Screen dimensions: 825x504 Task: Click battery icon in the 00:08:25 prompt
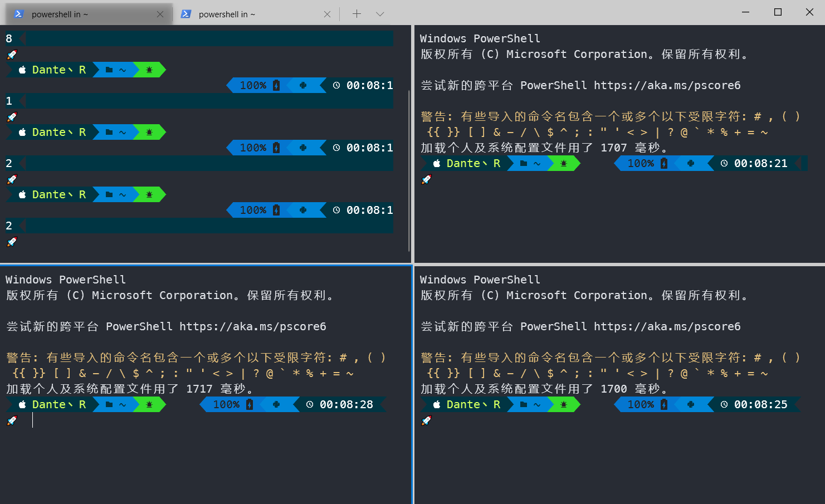pyautogui.click(x=664, y=404)
